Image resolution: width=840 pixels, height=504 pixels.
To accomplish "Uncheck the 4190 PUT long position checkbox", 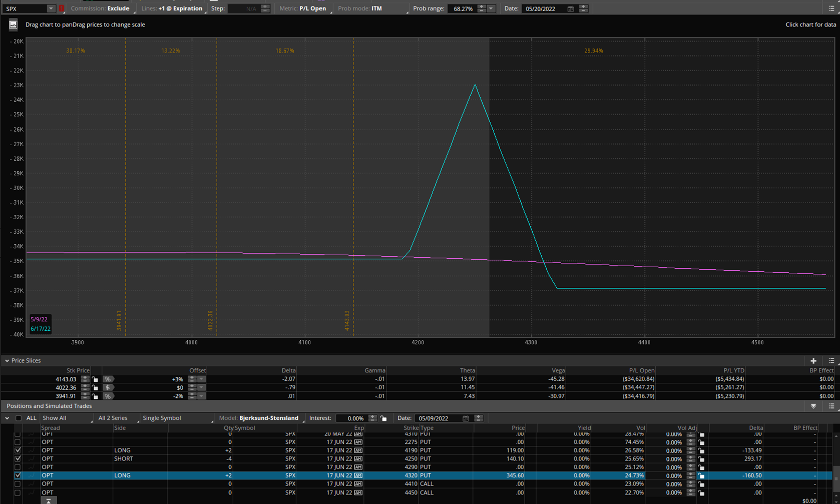I will coord(18,450).
